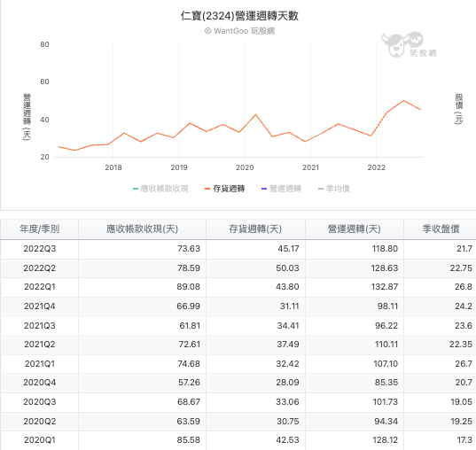
Task: Click the value 61.81 in 2021Q3 row
Action: [x=190, y=326]
